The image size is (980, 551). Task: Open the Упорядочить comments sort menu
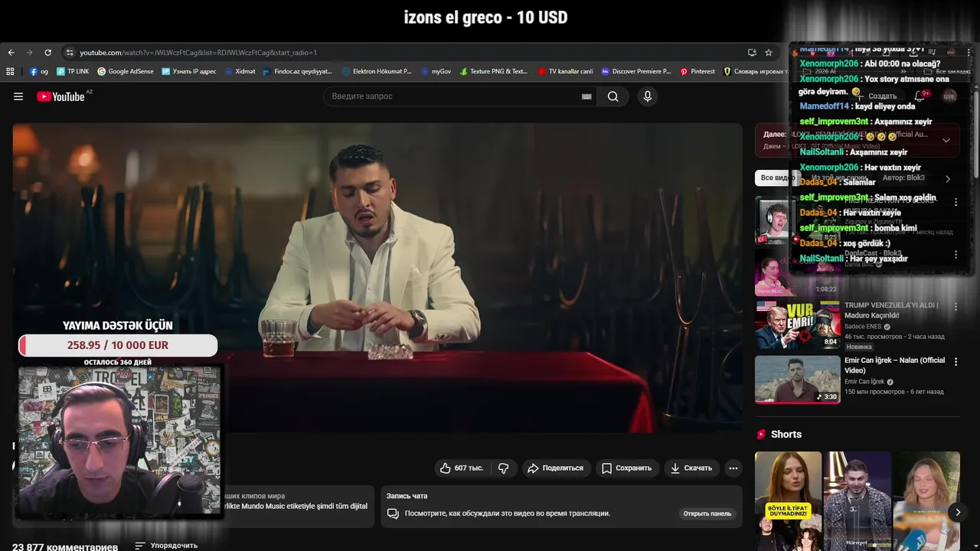click(x=166, y=546)
